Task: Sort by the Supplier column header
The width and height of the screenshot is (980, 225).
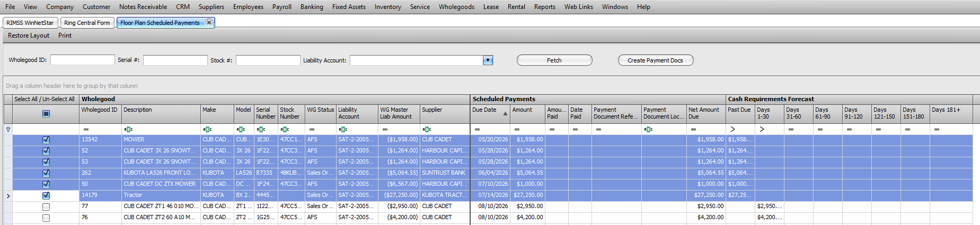Action: tap(445, 113)
